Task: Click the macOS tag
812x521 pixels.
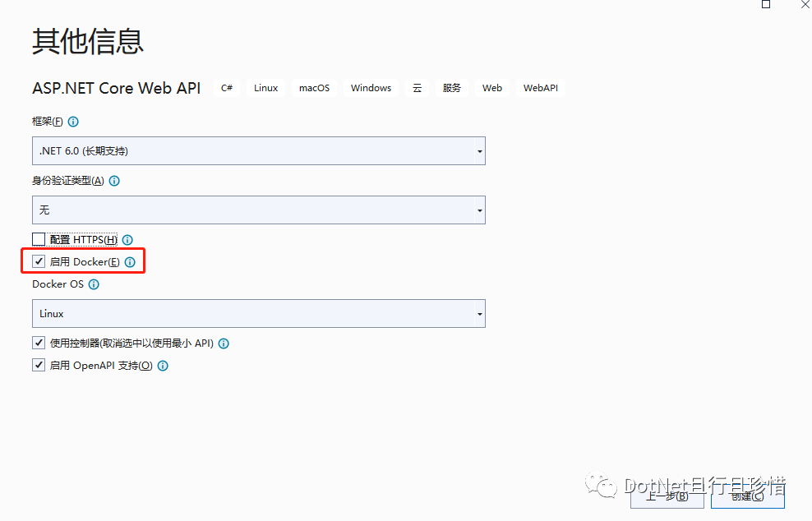Action: coord(314,88)
